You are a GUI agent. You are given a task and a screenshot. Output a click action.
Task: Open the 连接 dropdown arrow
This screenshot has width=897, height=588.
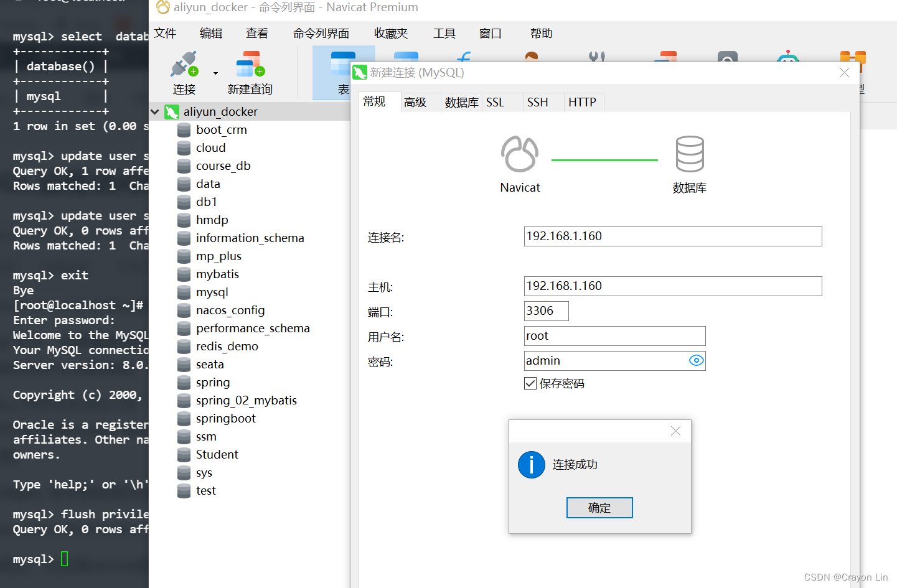[x=215, y=73]
